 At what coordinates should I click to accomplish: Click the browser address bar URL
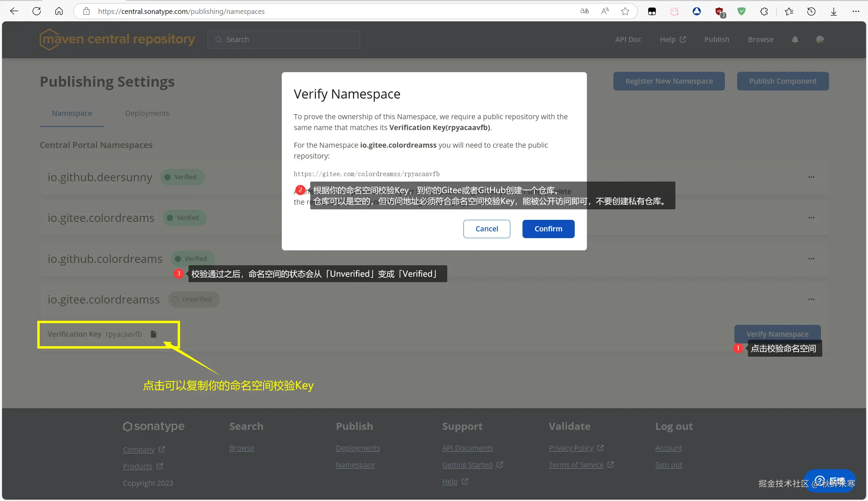click(x=181, y=12)
